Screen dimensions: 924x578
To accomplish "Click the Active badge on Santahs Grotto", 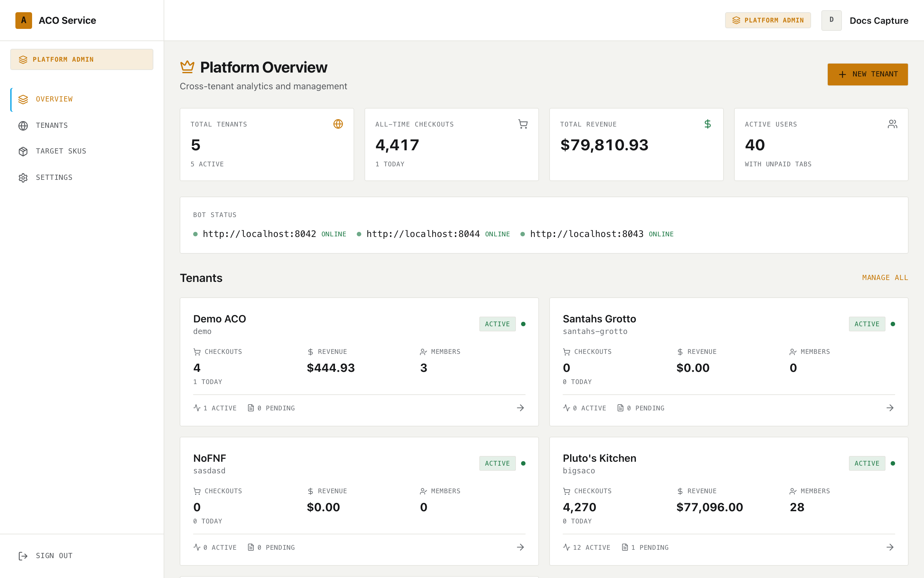I will coord(867,324).
